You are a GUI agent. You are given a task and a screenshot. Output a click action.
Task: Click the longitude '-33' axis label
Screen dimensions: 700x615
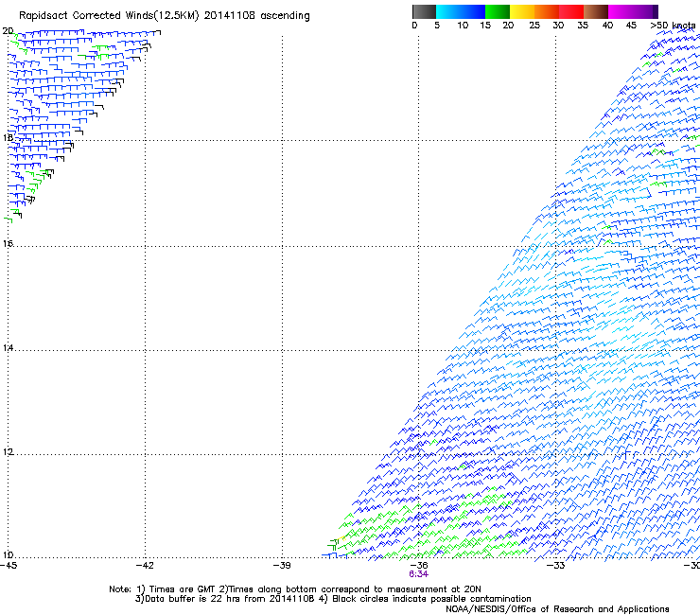(556, 566)
